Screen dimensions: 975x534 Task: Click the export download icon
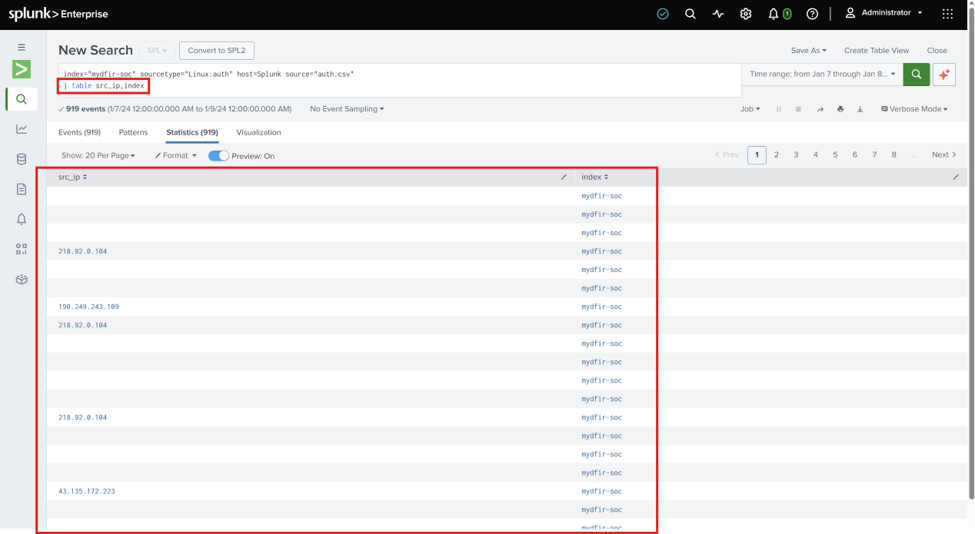point(860,109)
